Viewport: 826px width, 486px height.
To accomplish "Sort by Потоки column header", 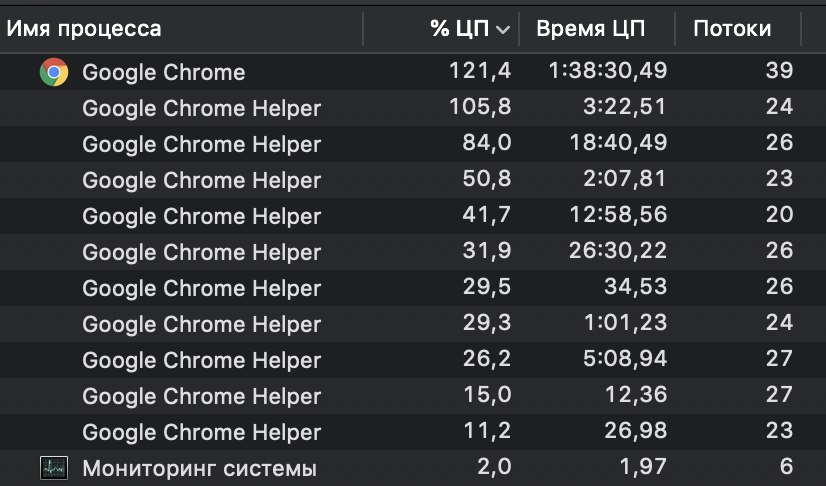I will coord(732,28).
